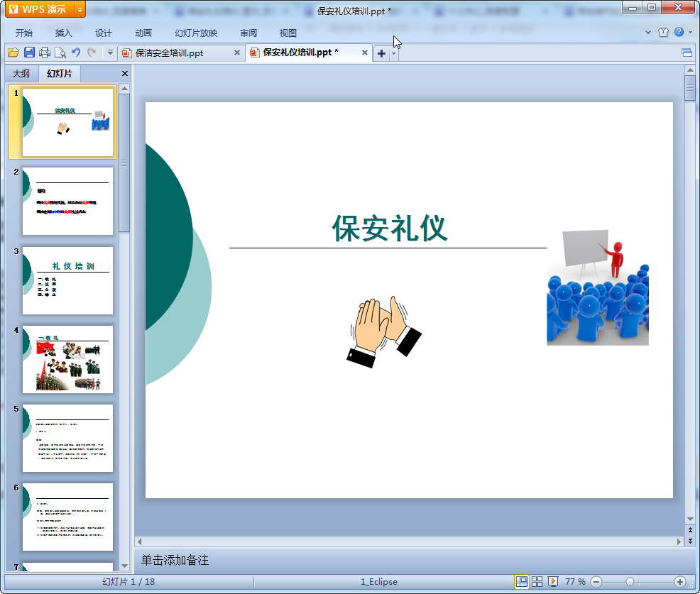Click editing area scroll down arrow
The image size is (700, 594).
point(690,519)
